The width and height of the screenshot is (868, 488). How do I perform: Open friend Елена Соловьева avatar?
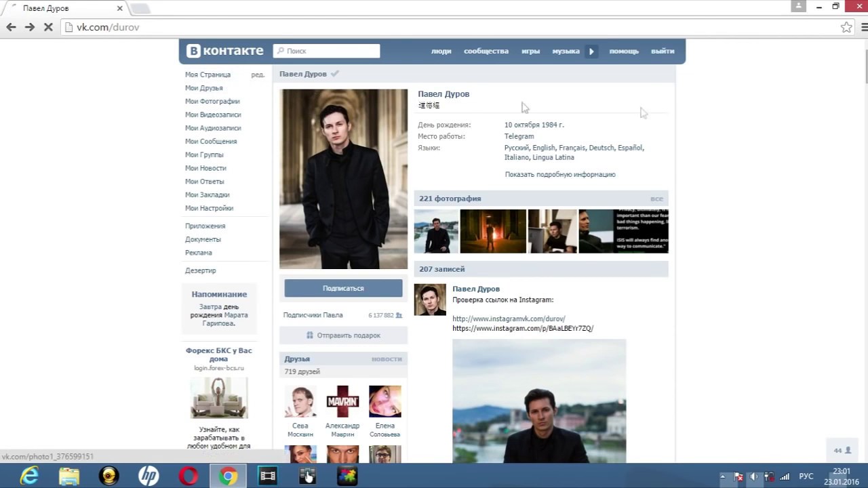coord(384,402)
